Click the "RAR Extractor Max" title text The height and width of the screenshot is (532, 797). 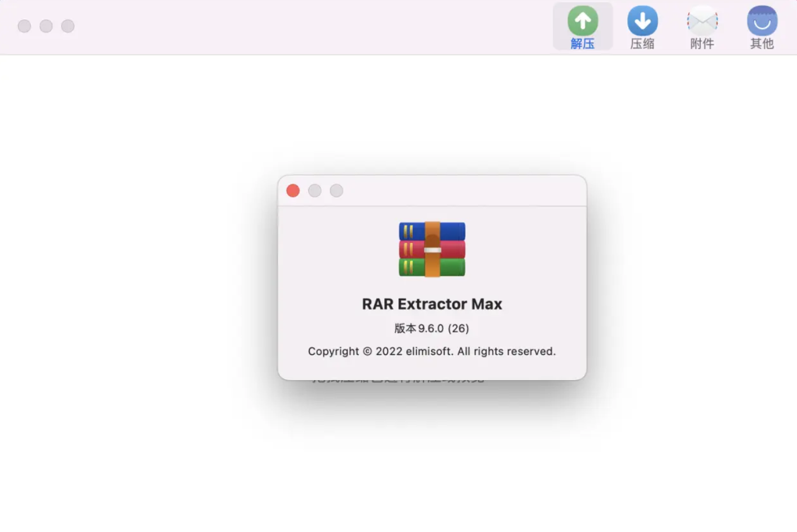[x=432, y=304]
